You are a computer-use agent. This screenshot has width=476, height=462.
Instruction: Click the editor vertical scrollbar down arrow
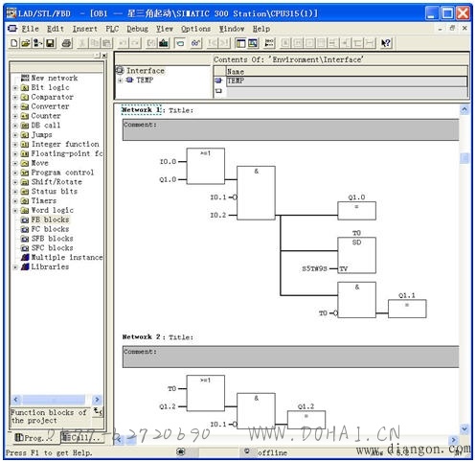(465, 428)
